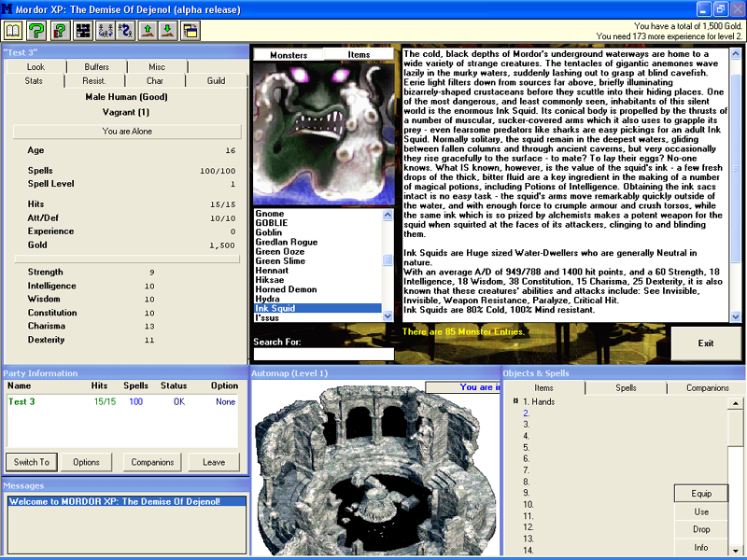Select Horned Demon in the monster list

[x=286, y=289]
